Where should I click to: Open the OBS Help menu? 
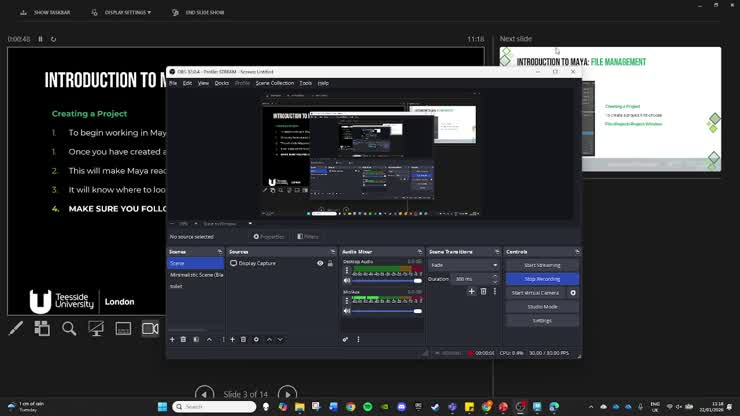323,83
